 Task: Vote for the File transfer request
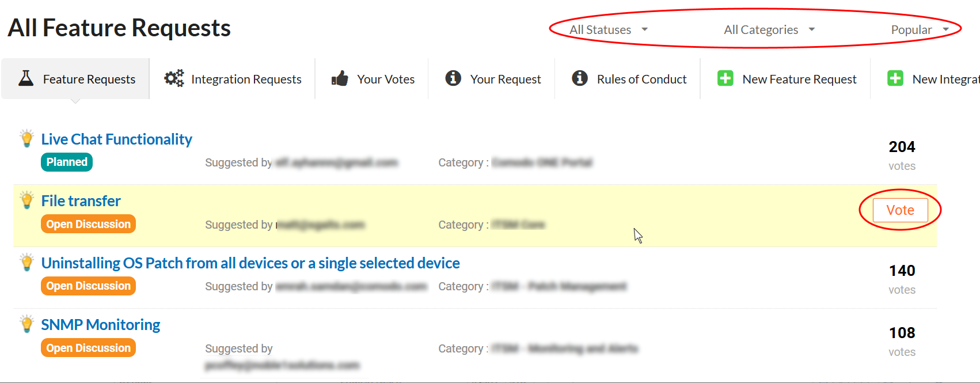click(900, 210)
